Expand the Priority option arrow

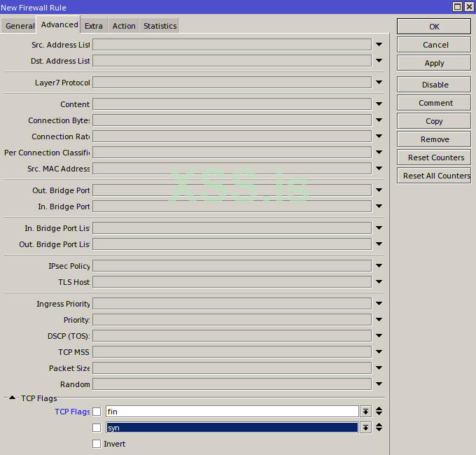coord(379,320)
